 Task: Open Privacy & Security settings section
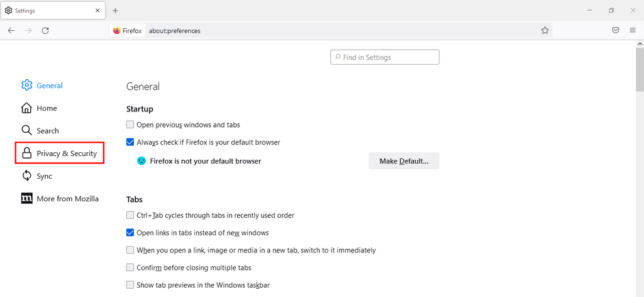[60, 154]
